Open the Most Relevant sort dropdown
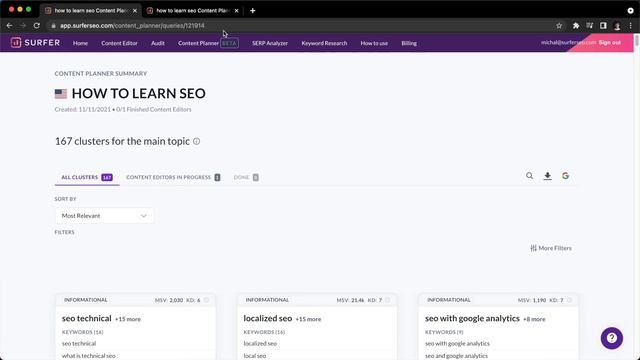Viewport: 640px width, 360px height. [104, 216]
